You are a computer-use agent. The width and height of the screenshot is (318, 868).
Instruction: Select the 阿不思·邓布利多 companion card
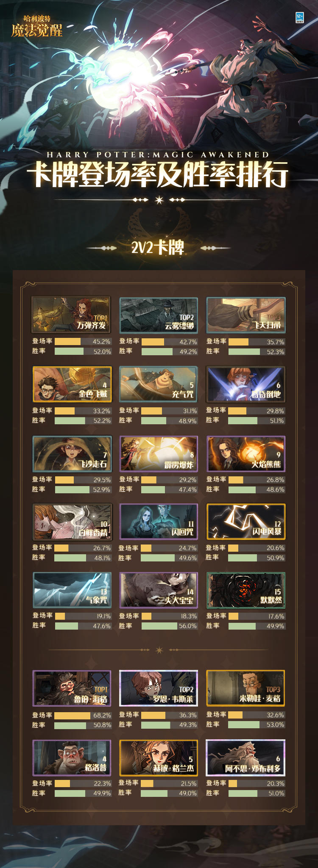(245, 757)
